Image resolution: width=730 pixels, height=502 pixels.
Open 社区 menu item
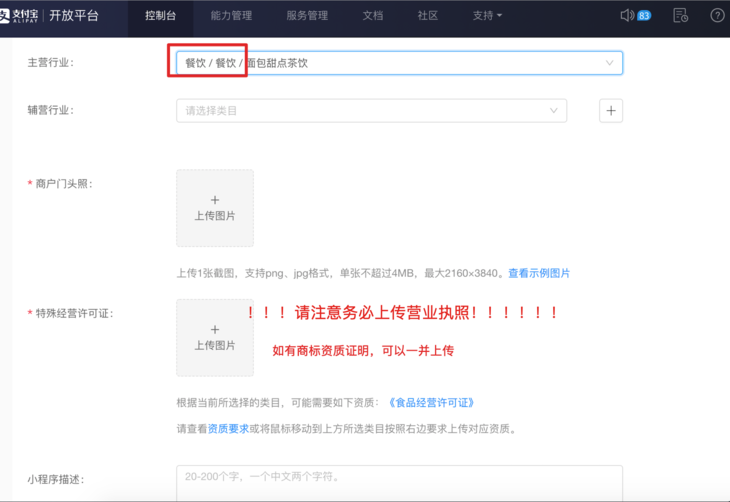coord(428,15)
